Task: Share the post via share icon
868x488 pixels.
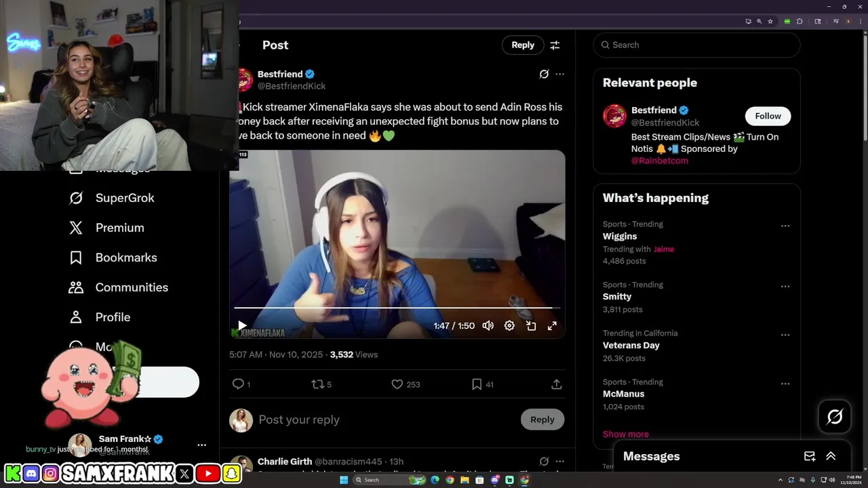Action: (556, 384)
